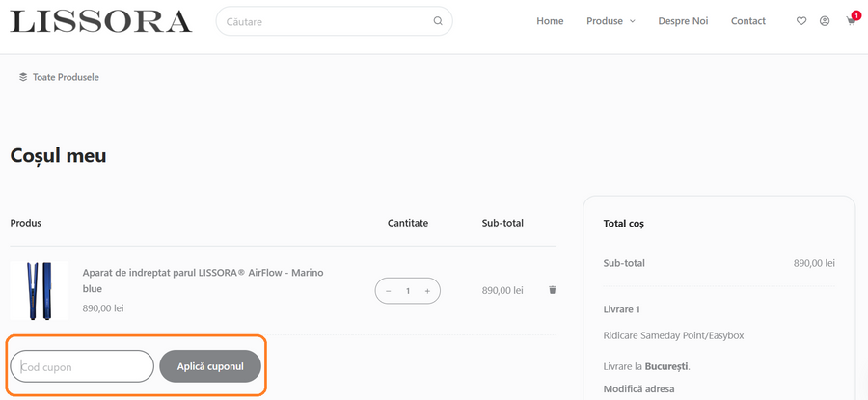Open the LISSORA AirFlow Marino blue product link
Viewport: 868px width, 400px height.
203,280
